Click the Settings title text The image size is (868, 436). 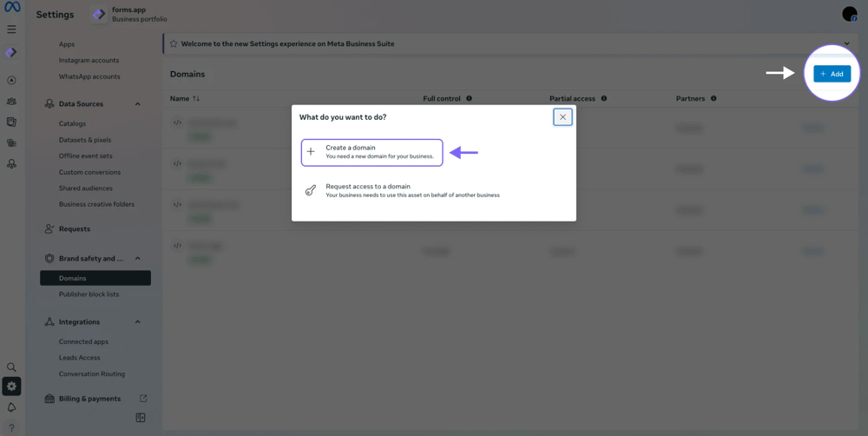[55, 15]
